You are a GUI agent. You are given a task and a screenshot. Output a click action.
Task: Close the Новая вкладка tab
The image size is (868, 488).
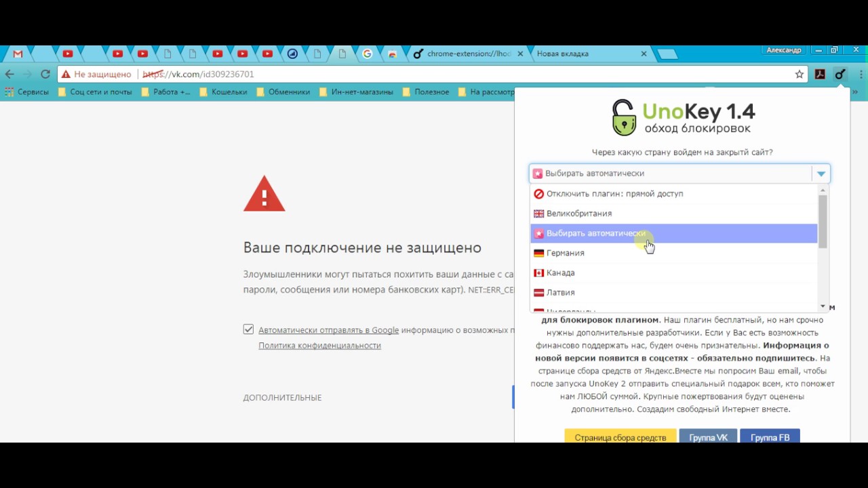644,54
